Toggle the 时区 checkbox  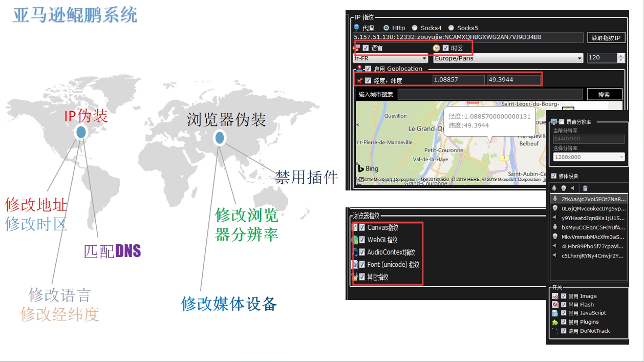[445, 48]
